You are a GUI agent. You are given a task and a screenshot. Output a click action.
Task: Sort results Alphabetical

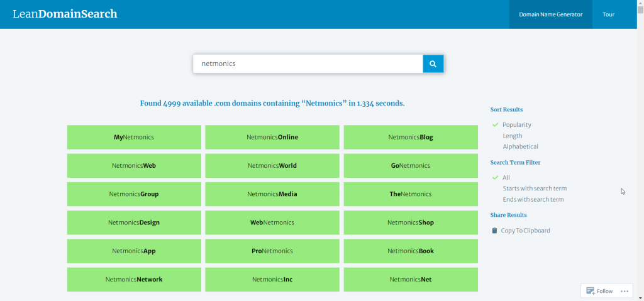click(x=520, y=146)
